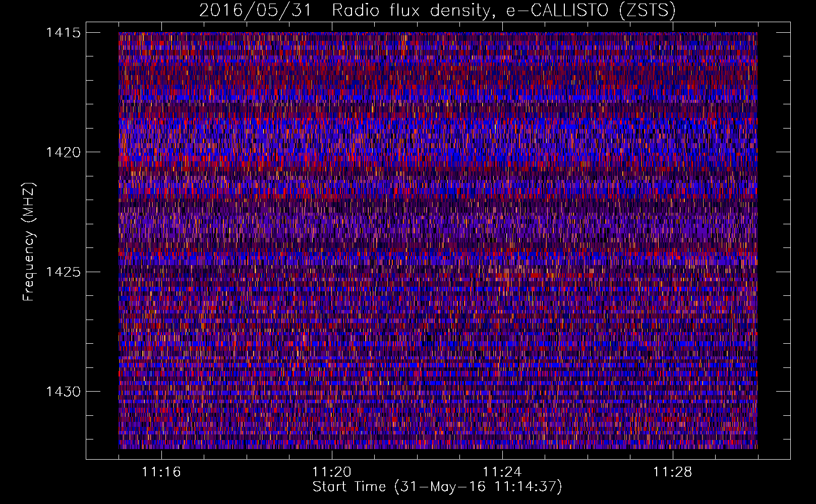This screenshot has width=816, height=504.
Task: Click the 11:24 time tick label
Action: click(x=502, y=472)
